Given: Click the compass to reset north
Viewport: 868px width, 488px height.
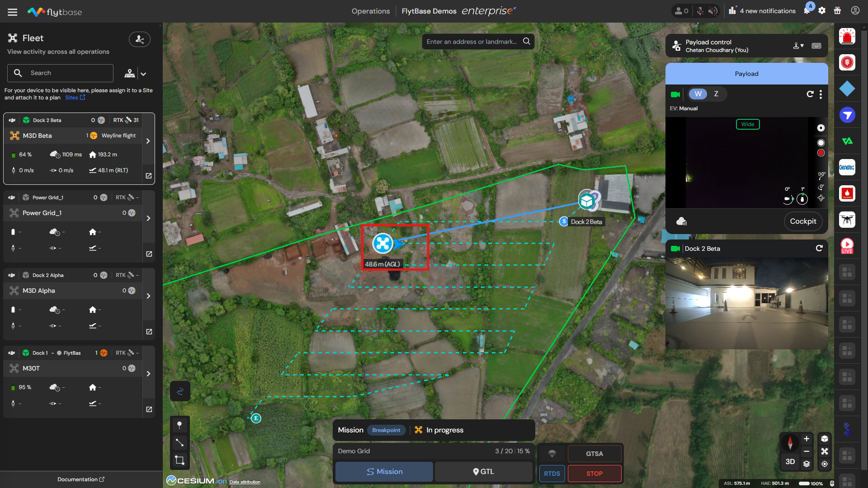Looking at the screenshot, I should pos(790,443).
